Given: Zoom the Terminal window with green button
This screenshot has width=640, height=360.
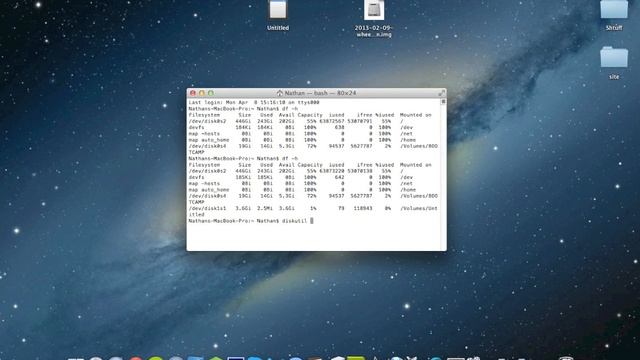Looking at the screenshot, I should tap(211, 93).
